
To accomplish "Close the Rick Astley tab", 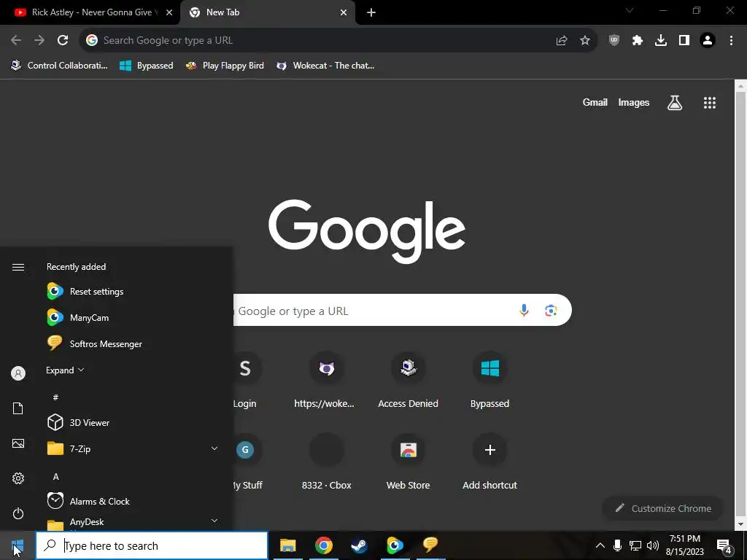I will 169,13.
